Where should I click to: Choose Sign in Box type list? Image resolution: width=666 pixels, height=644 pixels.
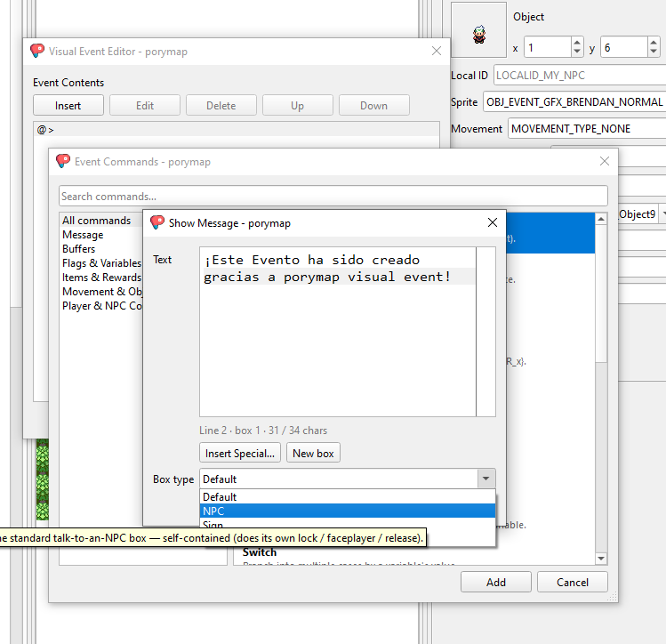(x=348, y=524)
